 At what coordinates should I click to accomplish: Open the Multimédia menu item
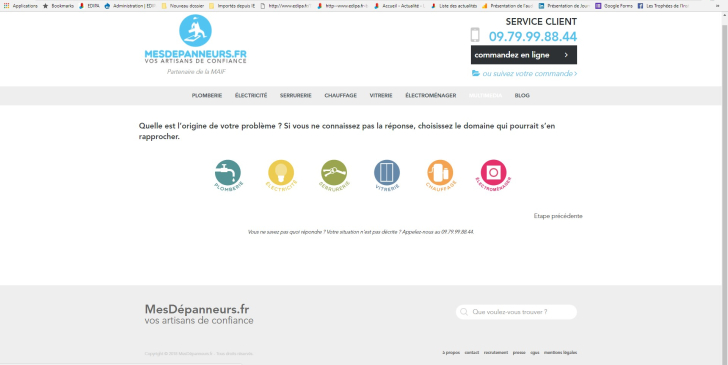485,96
